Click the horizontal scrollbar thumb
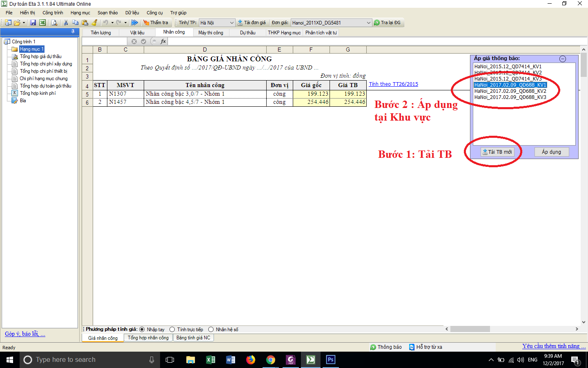 pyautogui.click(x=470, y=329)
